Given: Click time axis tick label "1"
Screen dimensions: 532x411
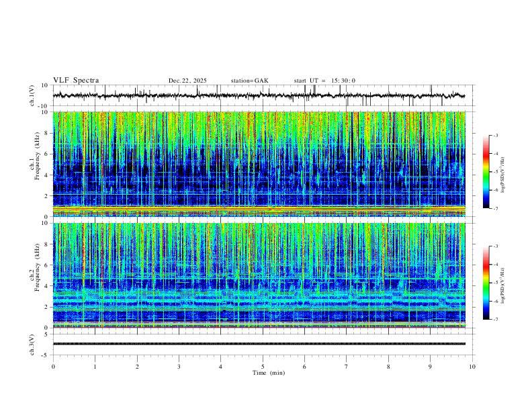Looking at the screenshot, I should pos(95,367).
